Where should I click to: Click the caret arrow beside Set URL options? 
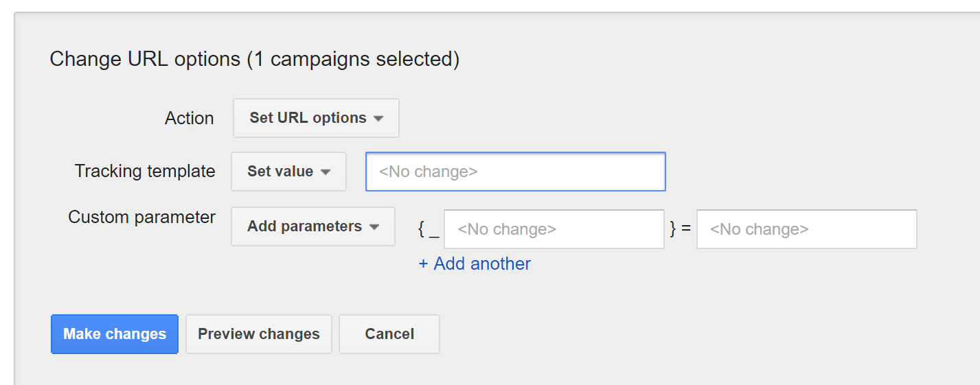tap(378, 119)
